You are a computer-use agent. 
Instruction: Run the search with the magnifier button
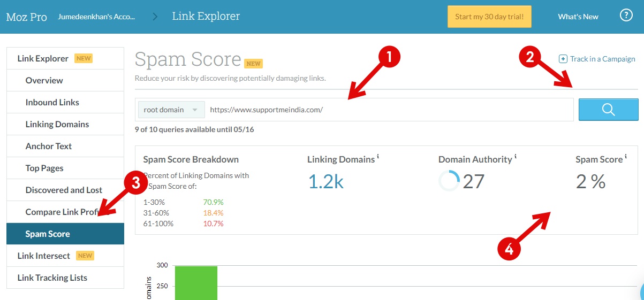coord(608,110)
